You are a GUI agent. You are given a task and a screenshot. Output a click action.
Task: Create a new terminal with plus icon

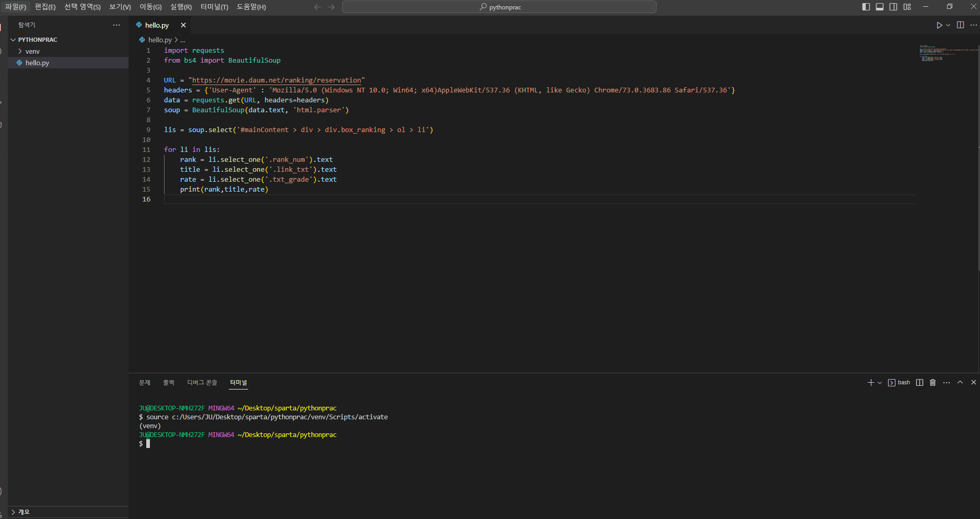click(871, 383)
